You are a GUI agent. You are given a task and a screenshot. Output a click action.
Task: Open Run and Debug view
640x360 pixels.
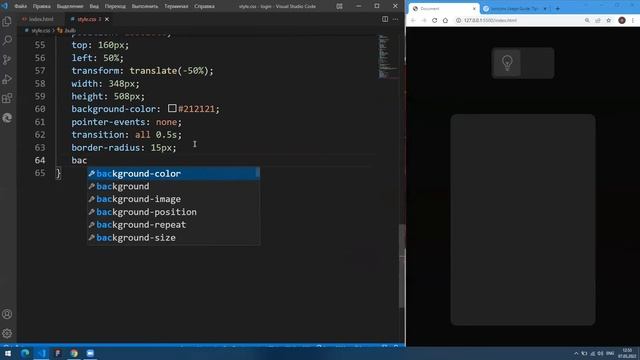[7, 79]
